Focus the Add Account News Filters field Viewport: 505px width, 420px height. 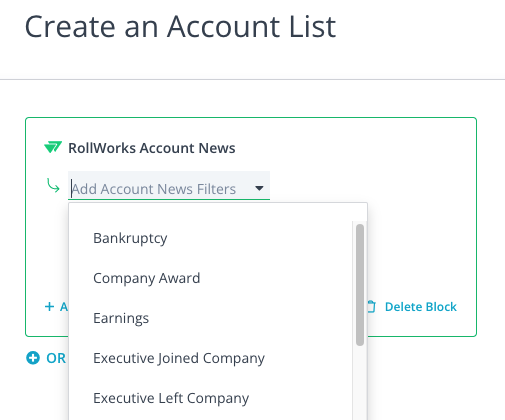coord(169,186)
